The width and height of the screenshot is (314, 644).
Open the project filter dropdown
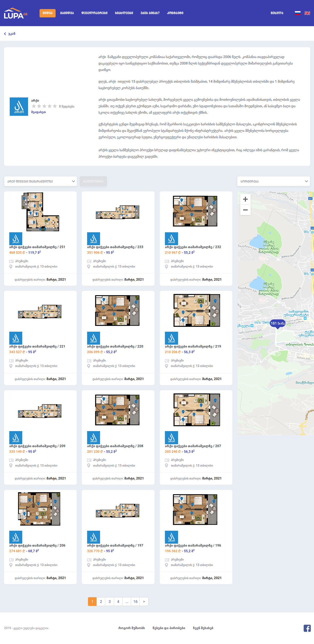pos(41,181)
